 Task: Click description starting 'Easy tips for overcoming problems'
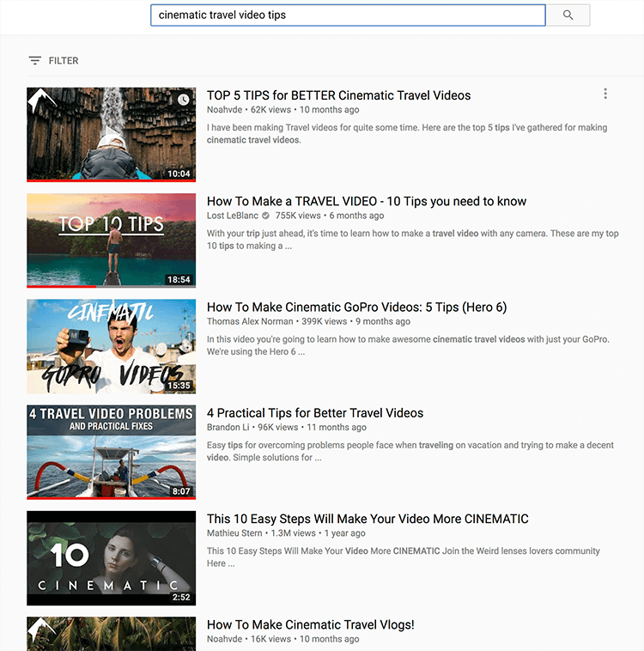pos(410,451)
